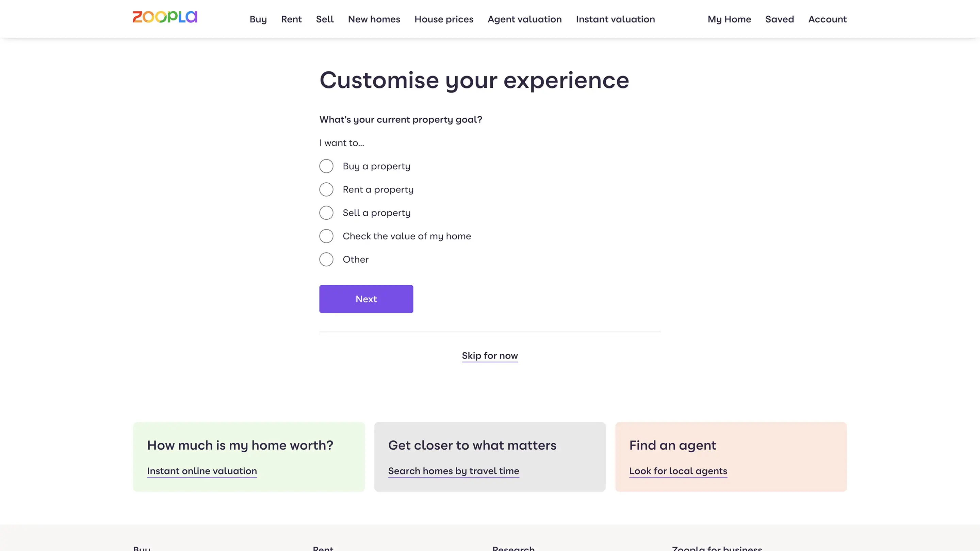The image size is (980, 551).
Task: Select the Buy a property option
Action: [x=326, y=166]
